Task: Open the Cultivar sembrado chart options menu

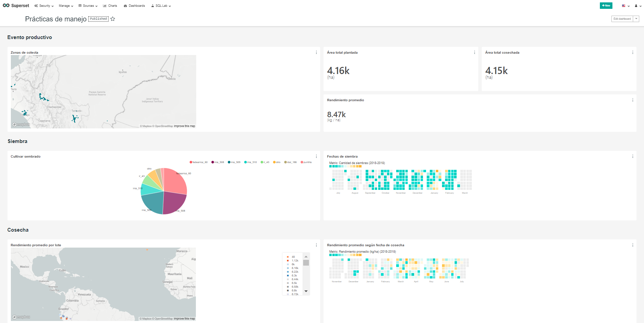Action: (x=316, y=156)
